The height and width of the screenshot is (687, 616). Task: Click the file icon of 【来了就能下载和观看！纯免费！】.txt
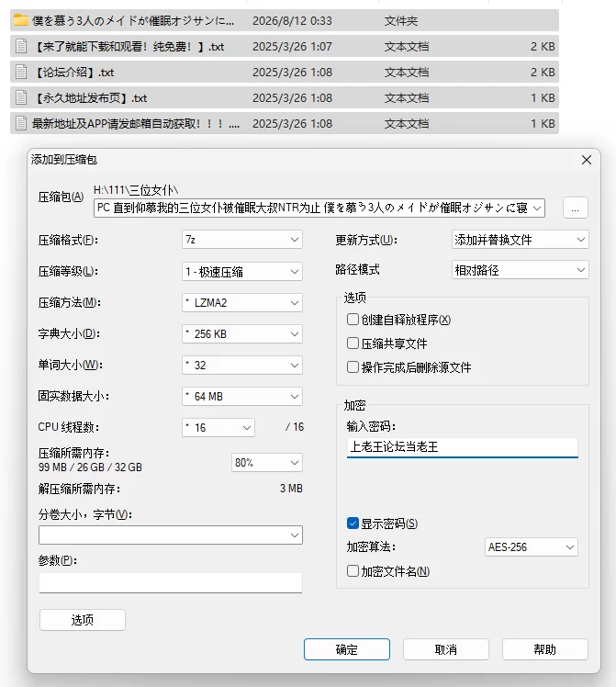[20, 46]
